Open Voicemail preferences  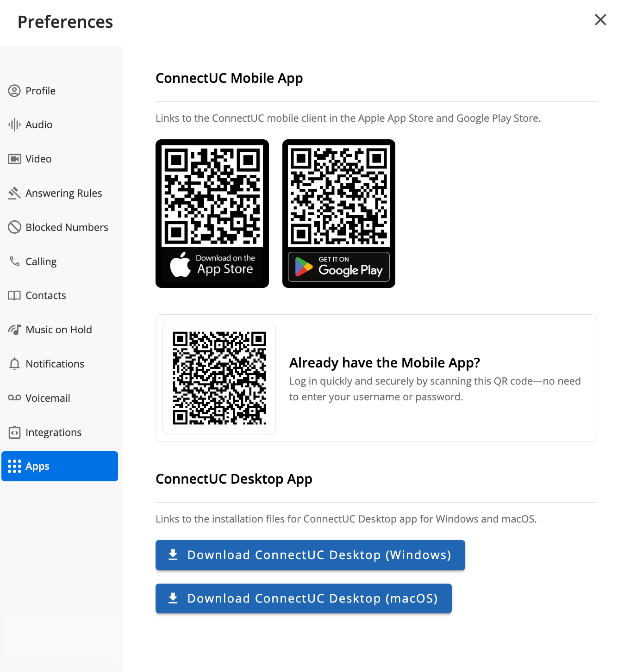pyautogui.click(x=60, y=398)
